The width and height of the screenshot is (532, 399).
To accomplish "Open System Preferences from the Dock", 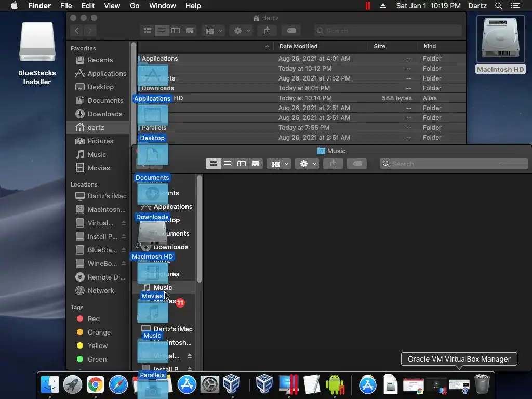I will 209,385.
